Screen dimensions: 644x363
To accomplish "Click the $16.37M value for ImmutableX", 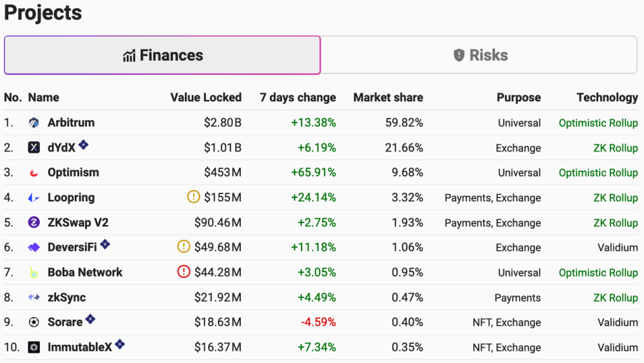I will (x=218, y=348).
